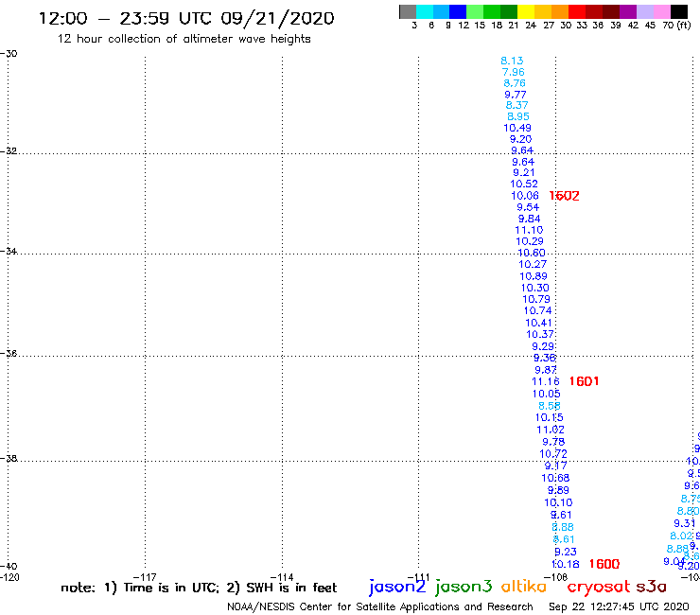Select the black swatch next to 70 (ft)
The width and height of the screenshot is (700, 615).
pyautogui.click(x=679, y=11)
